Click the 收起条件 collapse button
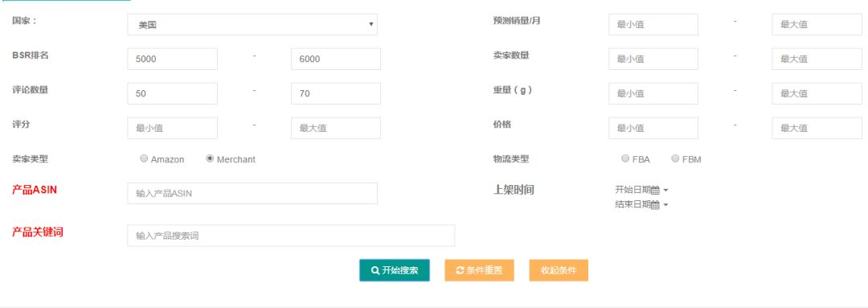The height and width of the screenshot is (308, 868). tap(559, 270)
